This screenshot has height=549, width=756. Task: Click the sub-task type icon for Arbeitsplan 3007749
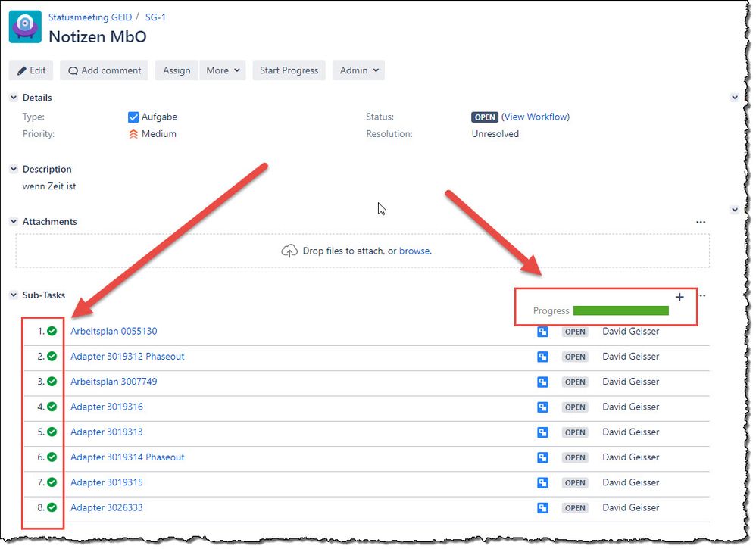[542, 382]
